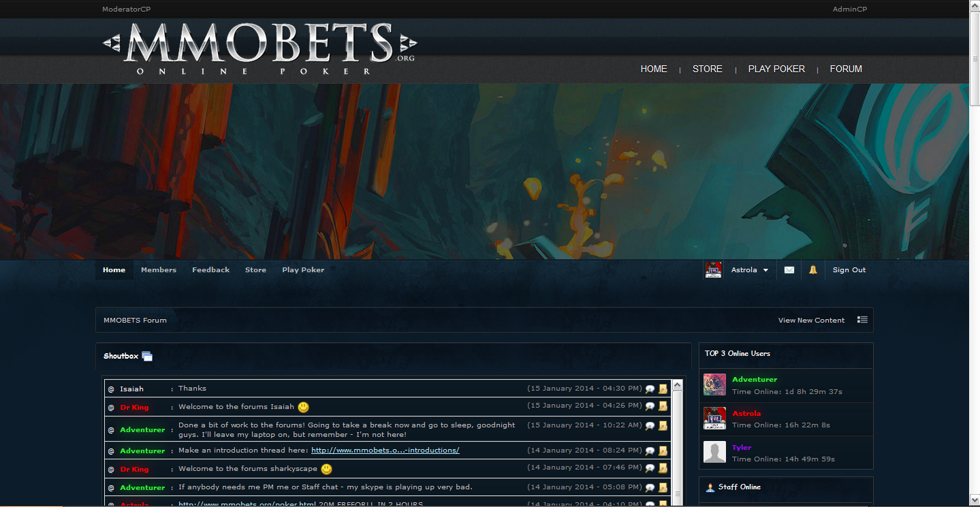Click @ on the 'Welcome sharkyscape' shout
Screen dimensions: 980x507
coord(111,470)
